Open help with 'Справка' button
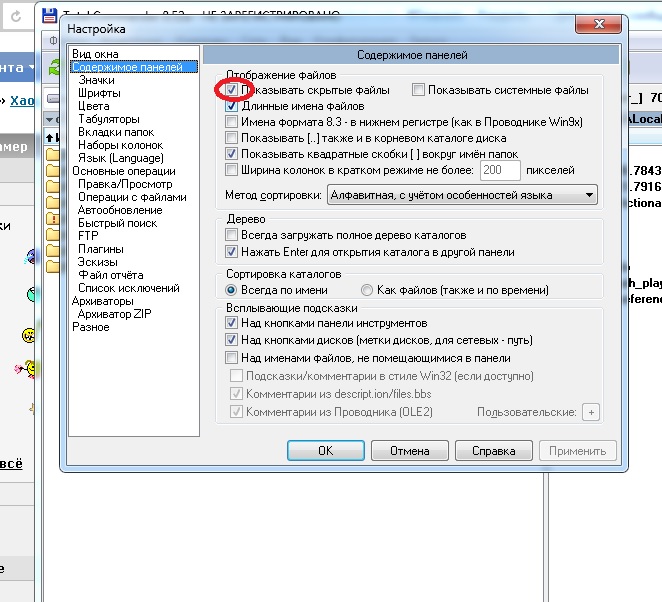Image resolution: width=662 pixels, height=602 pixels. [x=494, y=451]
